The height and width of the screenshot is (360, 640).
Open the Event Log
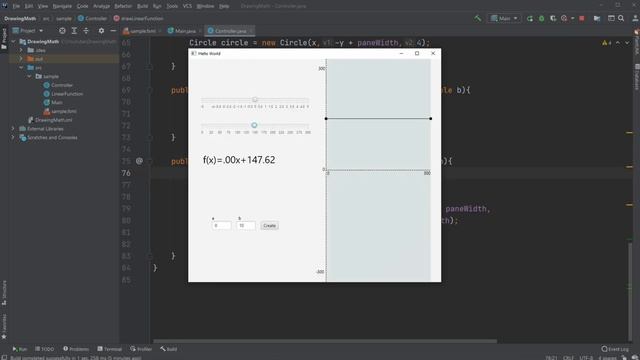[615, 349]
